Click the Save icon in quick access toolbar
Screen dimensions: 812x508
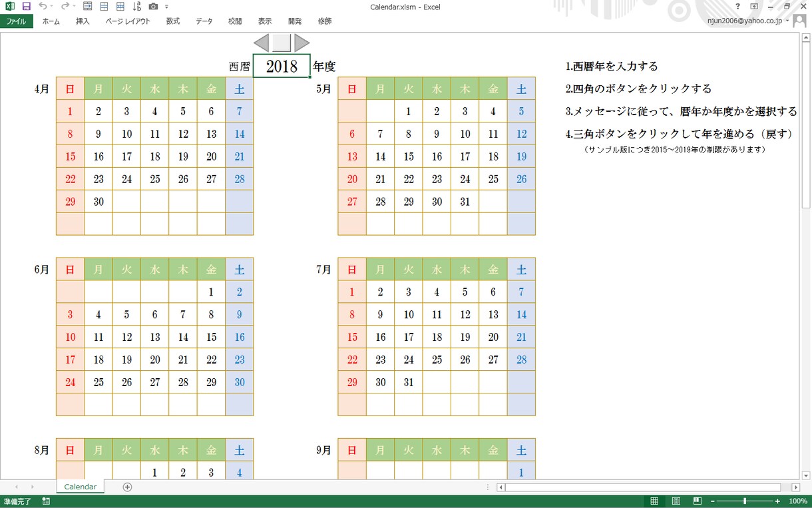[x=26, y=6]
